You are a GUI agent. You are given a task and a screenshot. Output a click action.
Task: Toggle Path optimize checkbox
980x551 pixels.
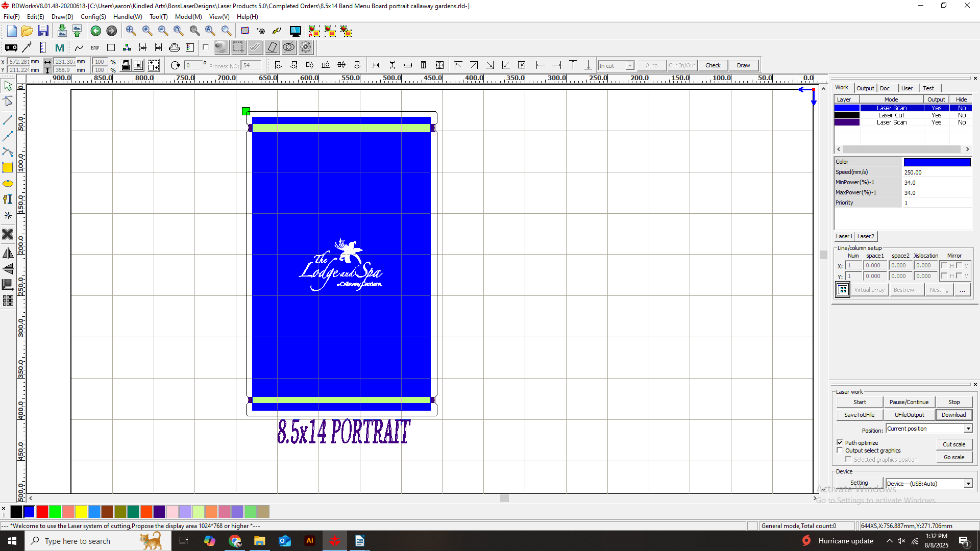[840, 442]
